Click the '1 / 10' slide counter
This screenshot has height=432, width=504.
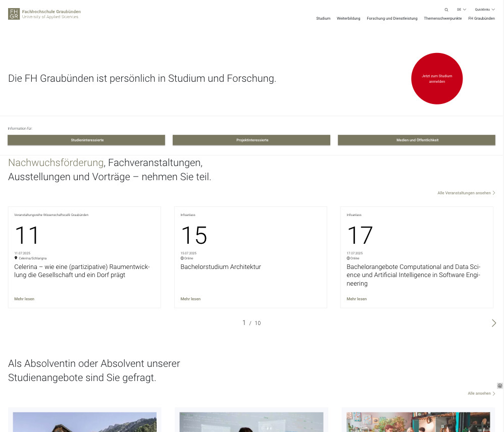tap(251, 323)
